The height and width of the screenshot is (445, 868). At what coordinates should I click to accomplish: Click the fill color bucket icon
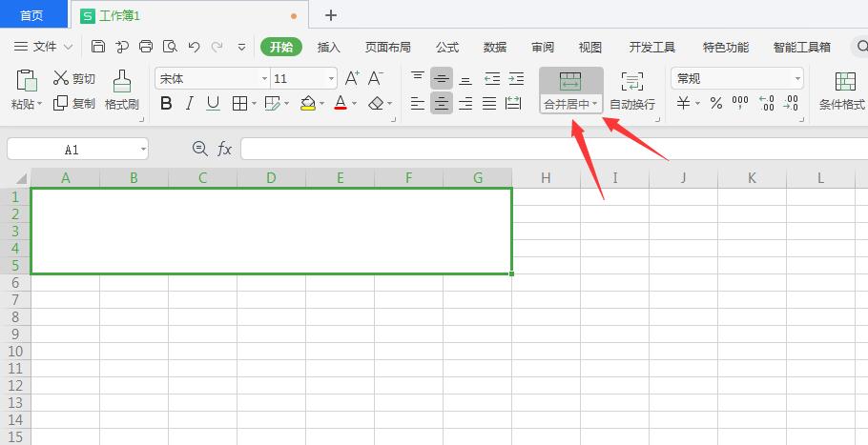pyautogui.click(x=308, y=103)
